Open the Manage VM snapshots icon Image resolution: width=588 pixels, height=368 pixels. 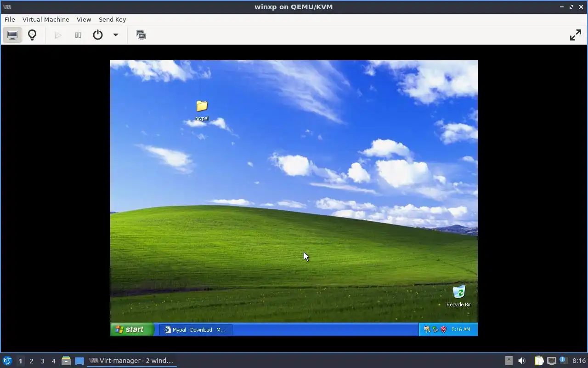[x=141, y=35]
